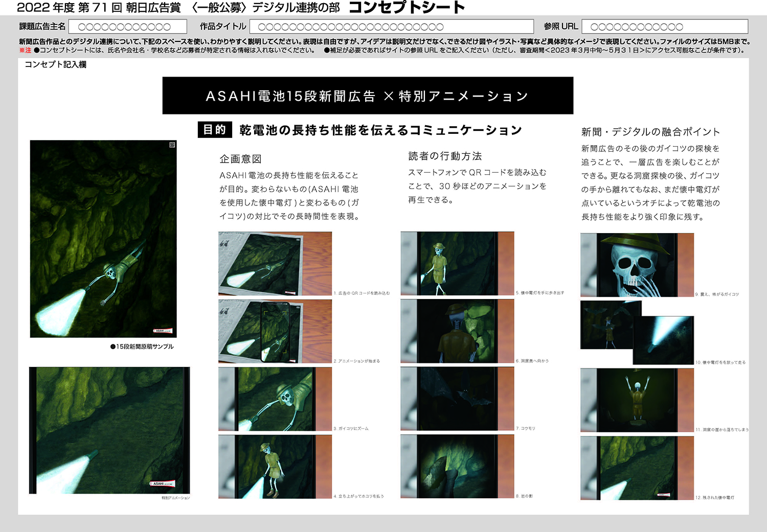The image size is (767, 532).
Task: Click caption 3. ガイコツにズーム
Action: click(351, 428)
